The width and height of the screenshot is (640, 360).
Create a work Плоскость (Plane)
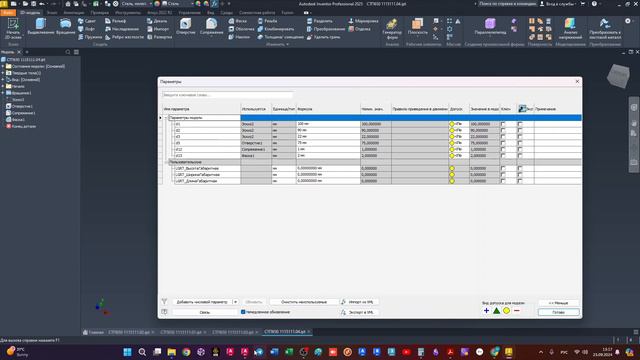click(x=417, y=27)
